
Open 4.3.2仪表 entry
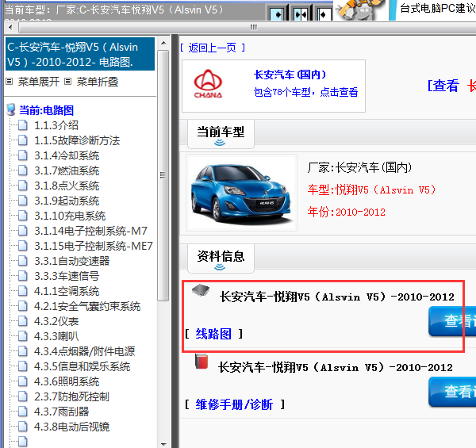coord(56,321)
